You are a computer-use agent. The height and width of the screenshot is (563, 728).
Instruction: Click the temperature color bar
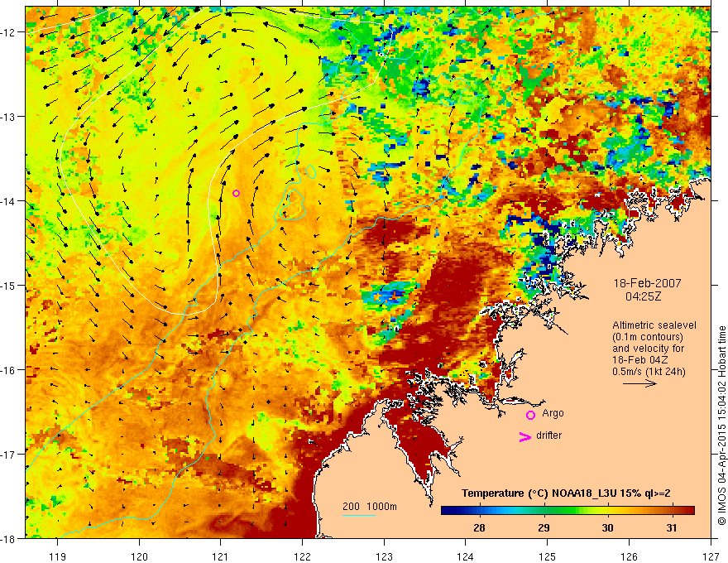568,511
